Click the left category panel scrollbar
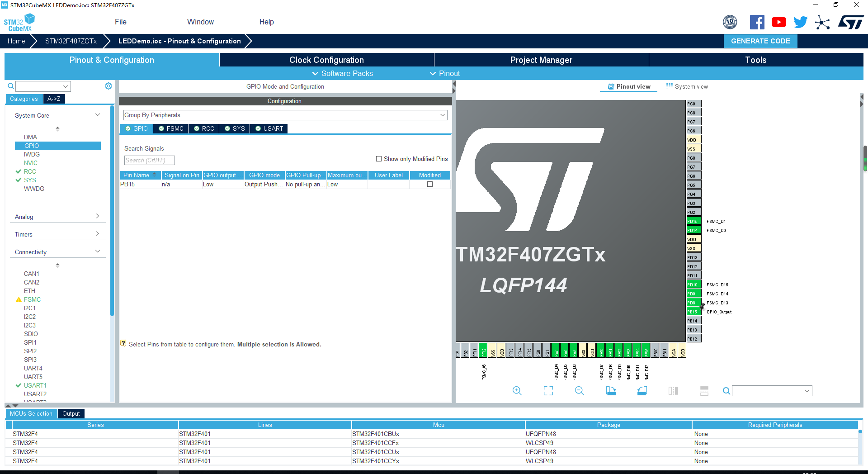868x474 pixels. [x=112, y=210]
